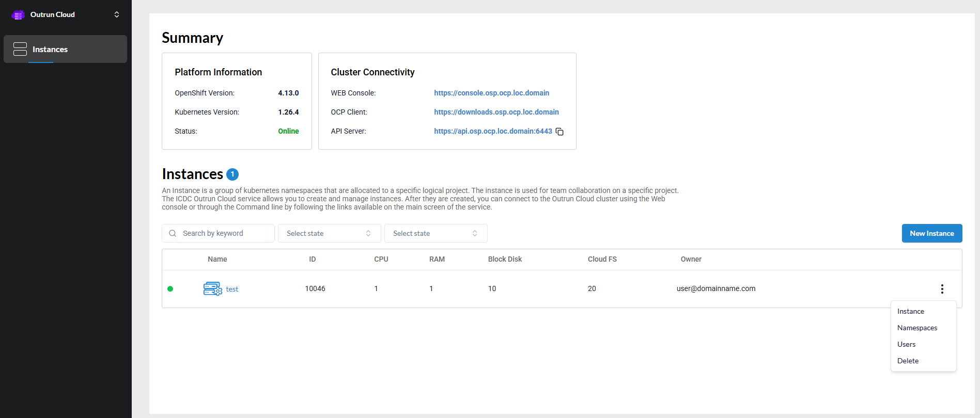Click the Instances count badge
This screenshot has height=418, width=980.
pyautogui.click(x=232, y=174)
